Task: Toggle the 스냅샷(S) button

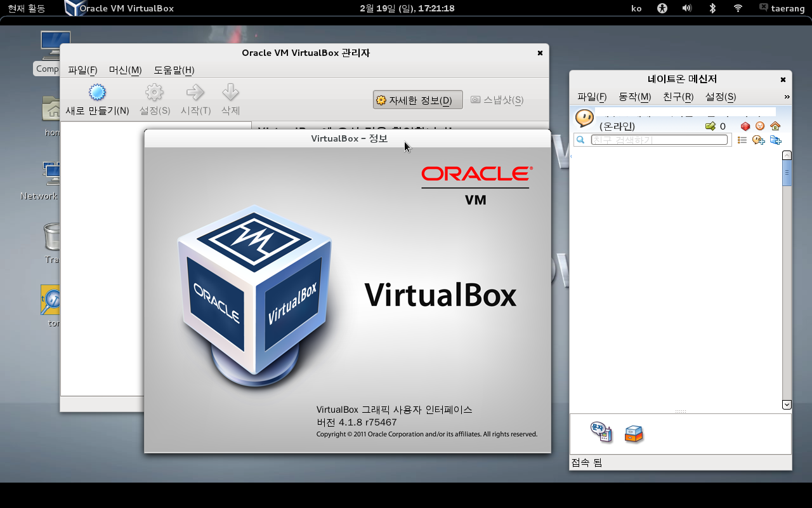Action: pos(497,100)
